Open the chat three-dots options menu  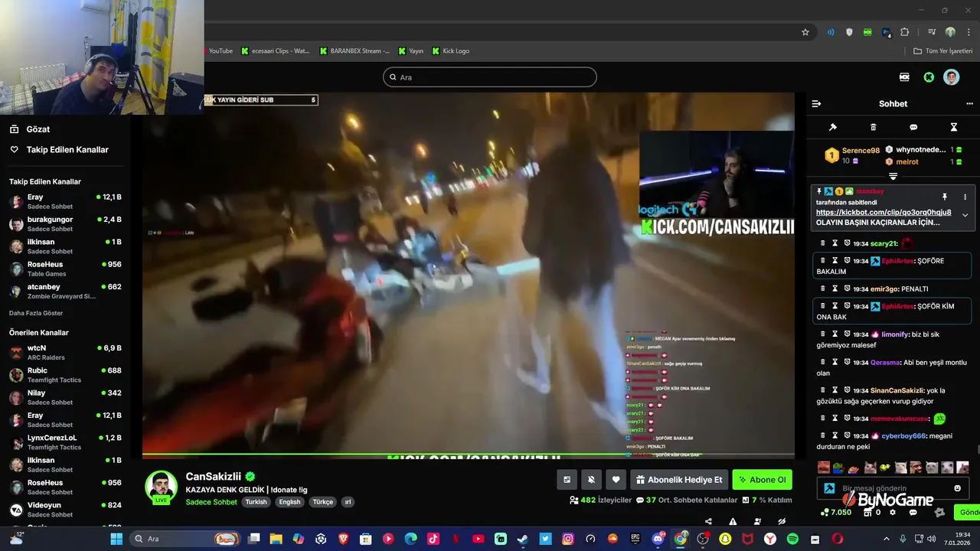coord(970,103)
